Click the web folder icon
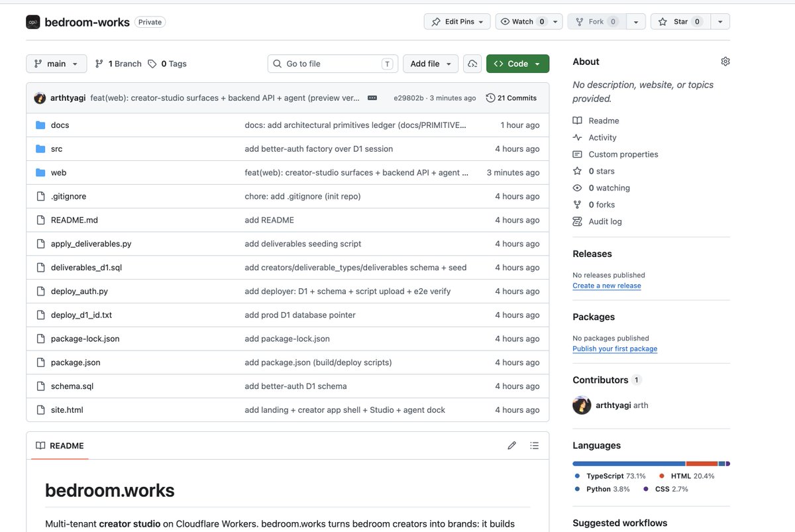 40,173
